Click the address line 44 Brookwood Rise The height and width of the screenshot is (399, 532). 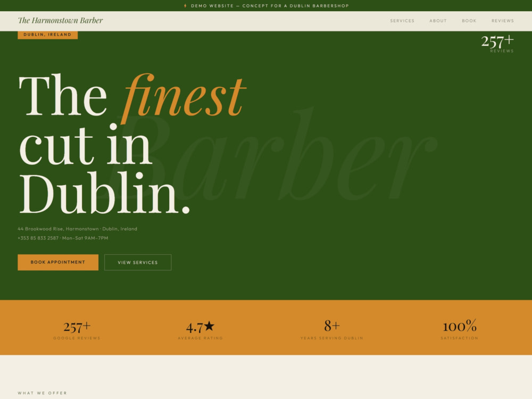tap(77, 229)
